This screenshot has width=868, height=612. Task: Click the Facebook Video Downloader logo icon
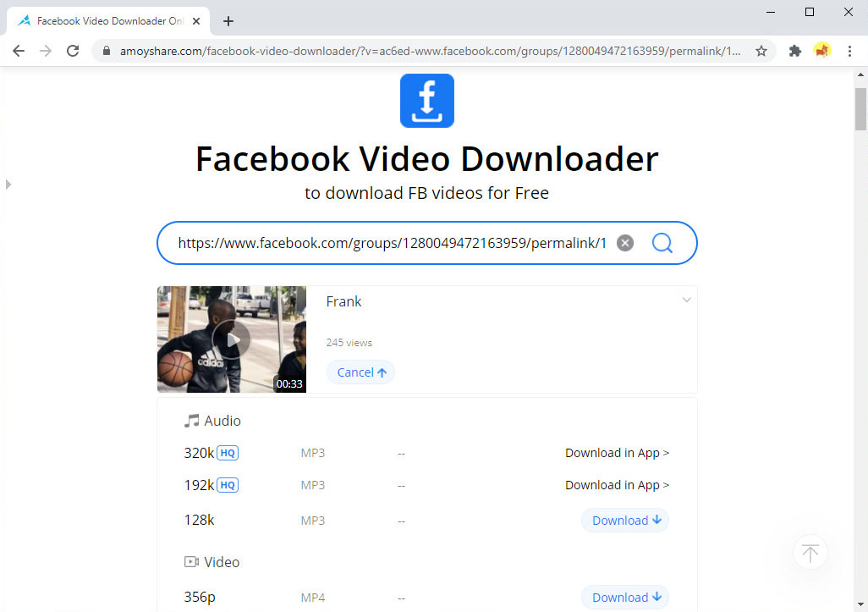coord(426,100)
